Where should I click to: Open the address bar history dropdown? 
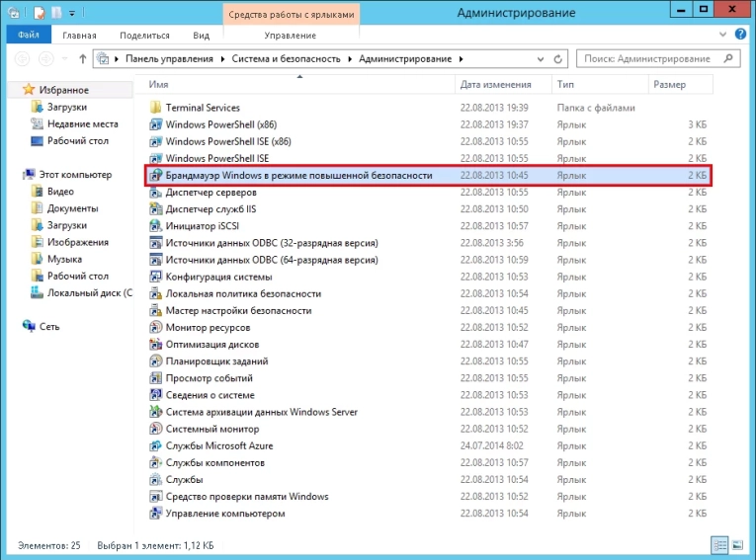pos(541,59)
